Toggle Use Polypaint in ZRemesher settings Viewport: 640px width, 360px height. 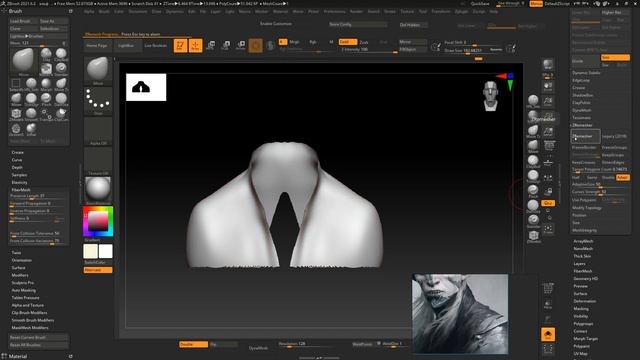point(585,200)
